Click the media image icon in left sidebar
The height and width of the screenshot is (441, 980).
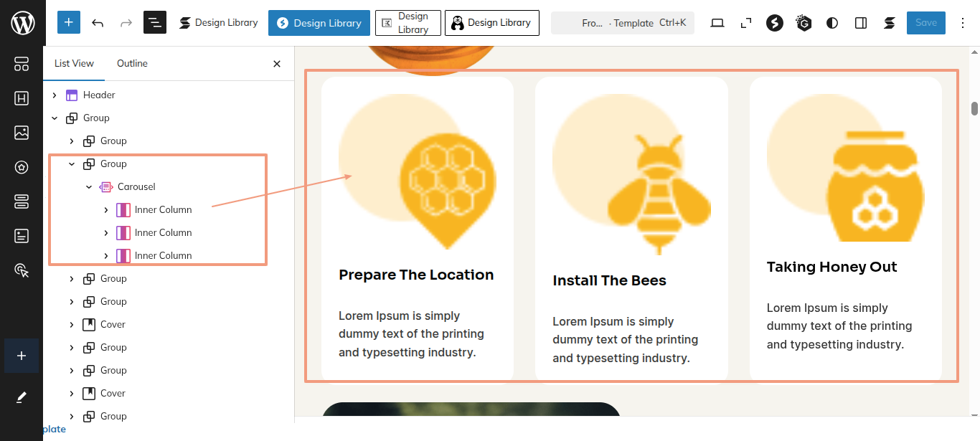click(x=22, y=133)
